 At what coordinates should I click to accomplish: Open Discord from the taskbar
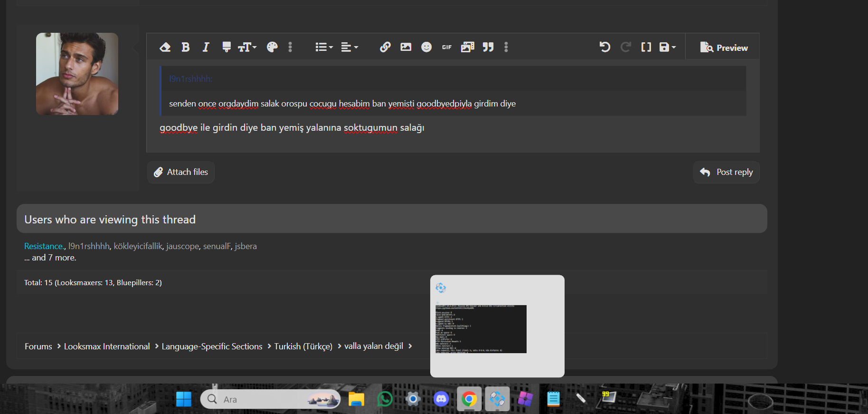[441, 399]
